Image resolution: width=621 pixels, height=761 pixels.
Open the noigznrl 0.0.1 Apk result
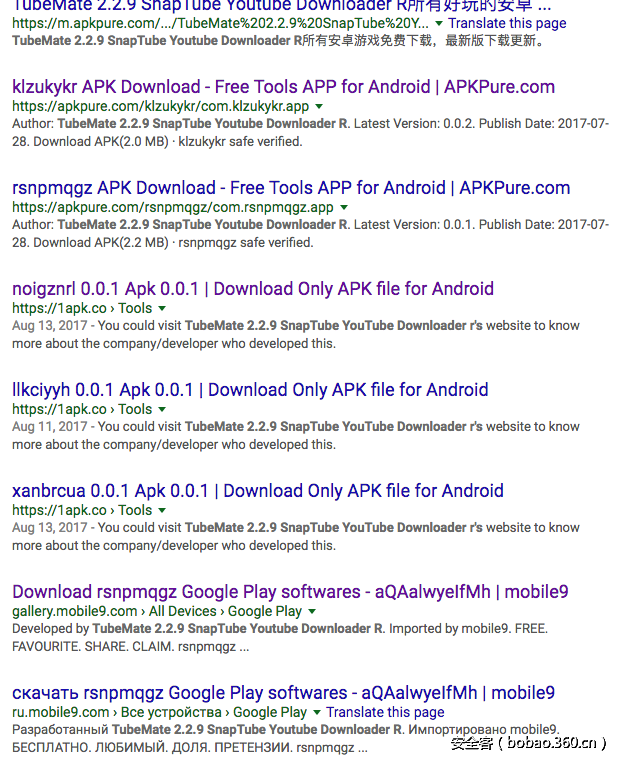(253, 289)
